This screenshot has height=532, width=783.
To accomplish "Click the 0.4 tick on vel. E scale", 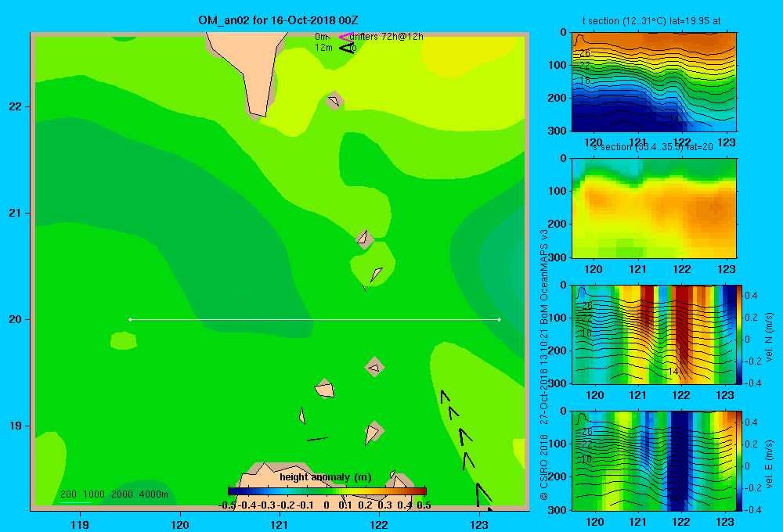I will [751, 422].
